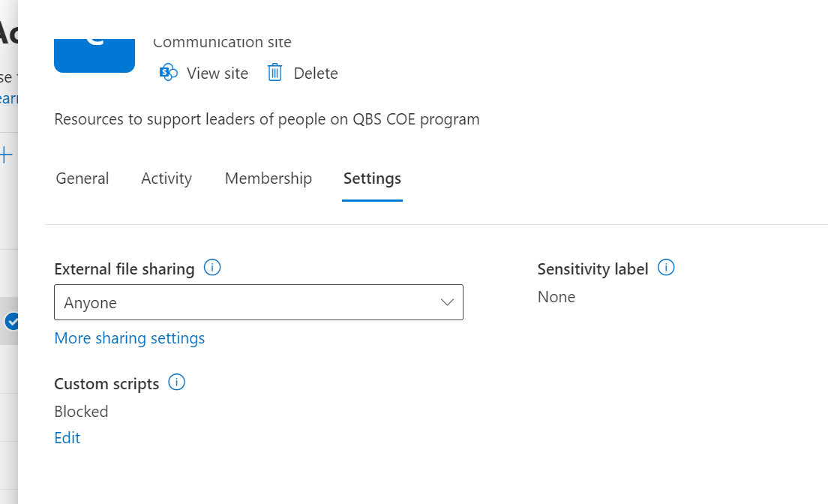Click the 'Custom scripts' heading
This screenshot has width=828, height=504.
(106, 383)
